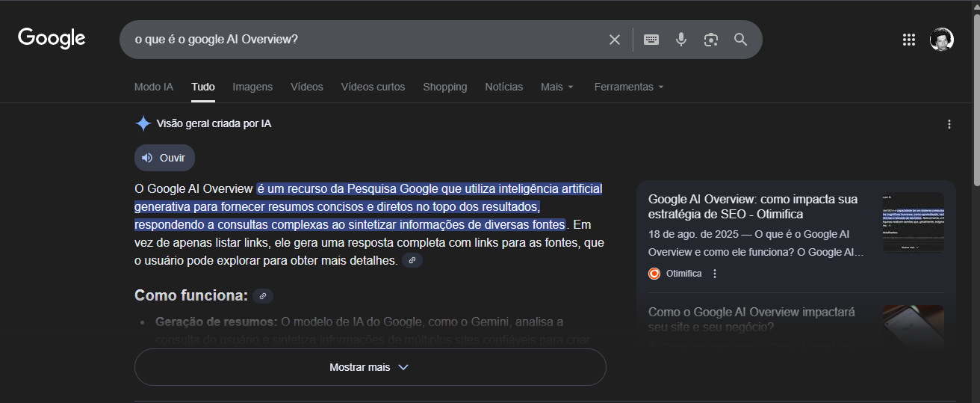Open Otimifica article thumbnail image
The height and width of the screenshot is (403, 980).
coord(914,223)
